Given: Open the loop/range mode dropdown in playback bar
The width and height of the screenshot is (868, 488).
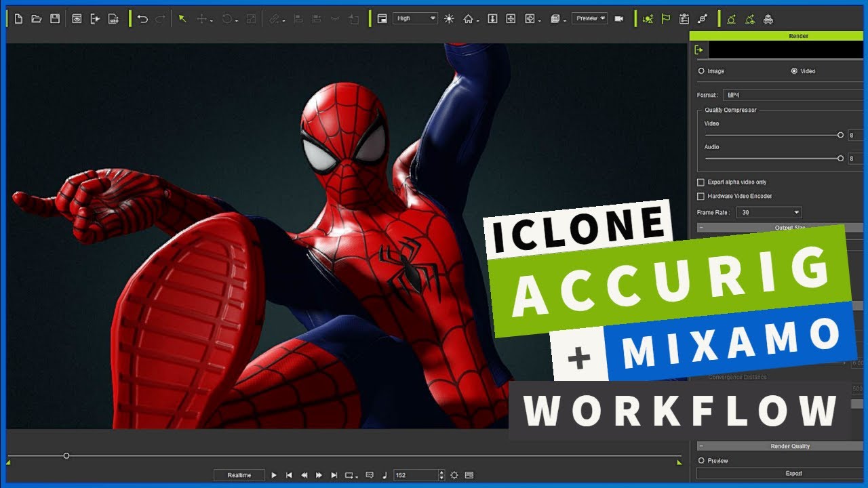Looking at the screenshot, I should [351, 475].
